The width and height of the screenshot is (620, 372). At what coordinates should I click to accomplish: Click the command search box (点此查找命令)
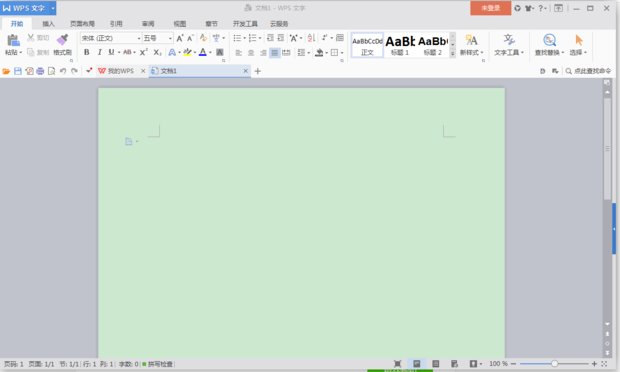pyautogui.click(x=588, y=71)
